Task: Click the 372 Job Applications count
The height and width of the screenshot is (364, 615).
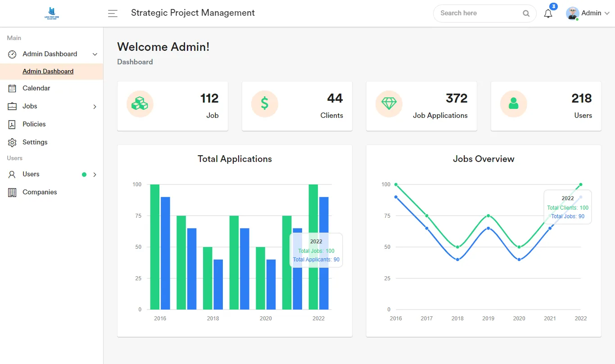Action: point(457,98)
